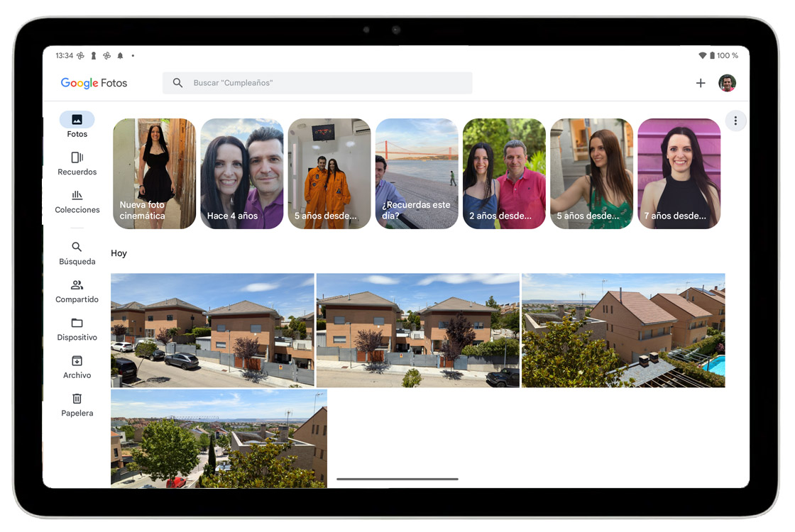Open the bottom landscape photo with red car
Image resolution: width=795 pixels, height=532 pixels.
point(219,439)
